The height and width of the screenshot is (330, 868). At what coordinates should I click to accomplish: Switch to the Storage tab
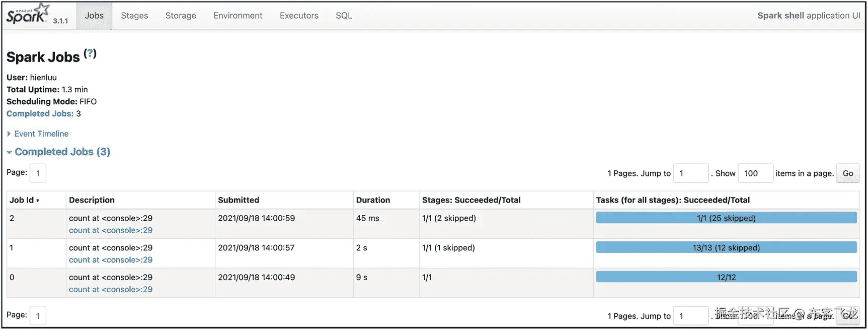(x=181, y=16)
